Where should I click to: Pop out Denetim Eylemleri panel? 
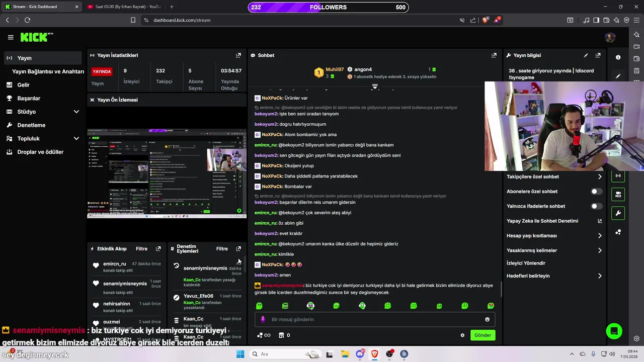click(238, 249)
